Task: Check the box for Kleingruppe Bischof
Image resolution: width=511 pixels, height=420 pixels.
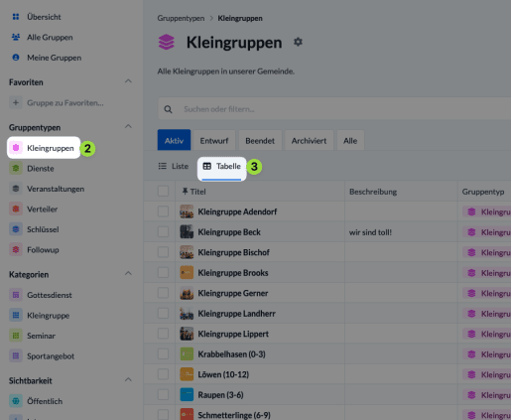Action: 163,252
